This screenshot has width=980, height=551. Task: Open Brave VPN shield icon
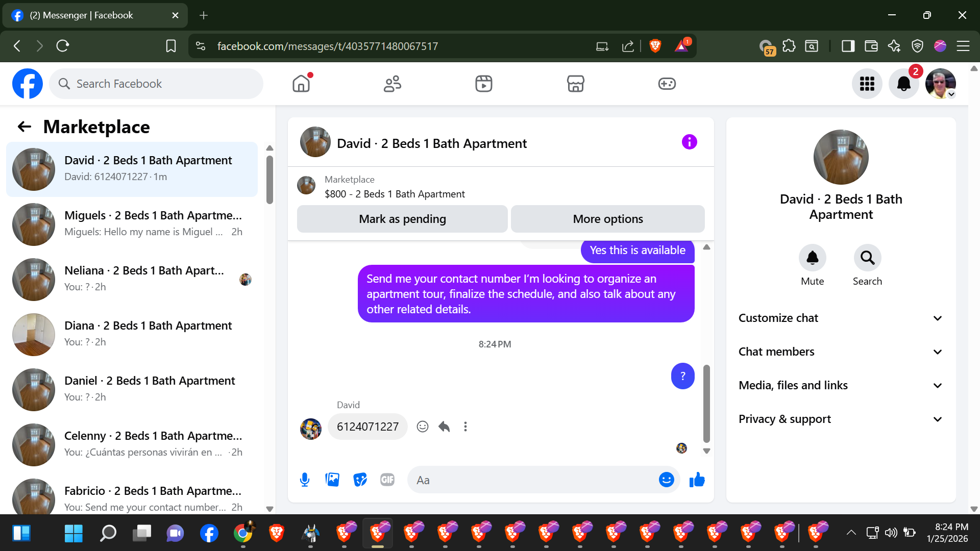917,46
